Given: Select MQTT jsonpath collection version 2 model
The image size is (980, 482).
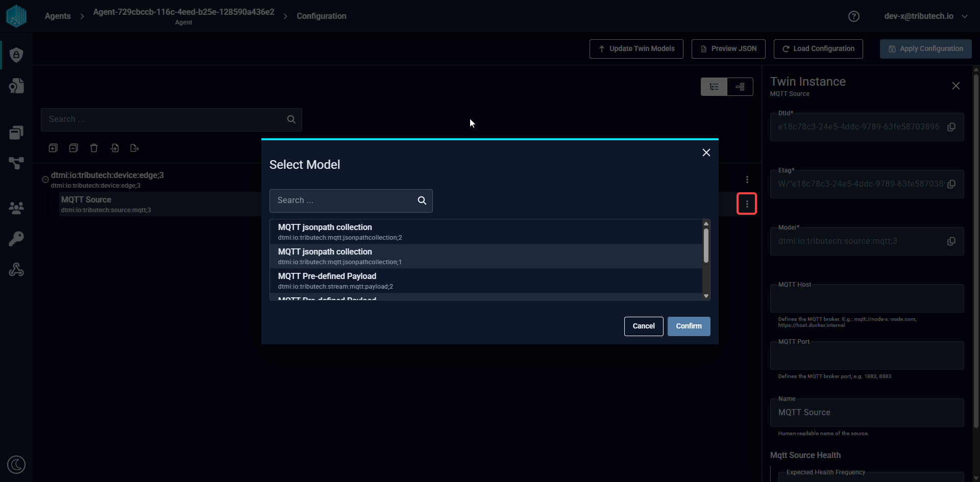Looking at the screenshot, I should tap(486, 232).
